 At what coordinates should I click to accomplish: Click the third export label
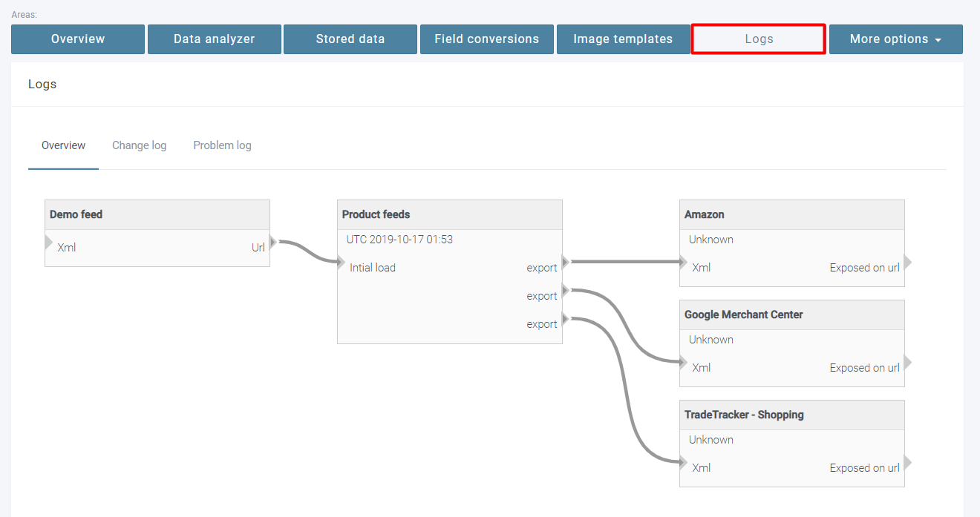pyautogui.click(x=542, y=324)
